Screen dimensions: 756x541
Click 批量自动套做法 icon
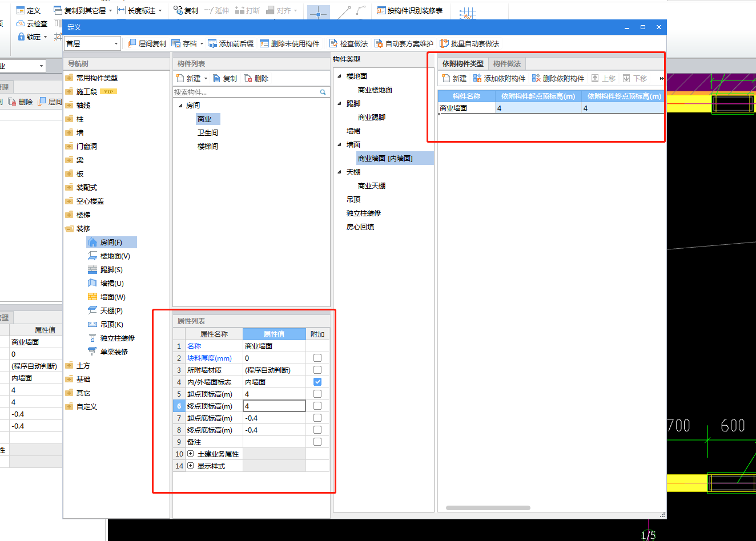click(444, 43)
